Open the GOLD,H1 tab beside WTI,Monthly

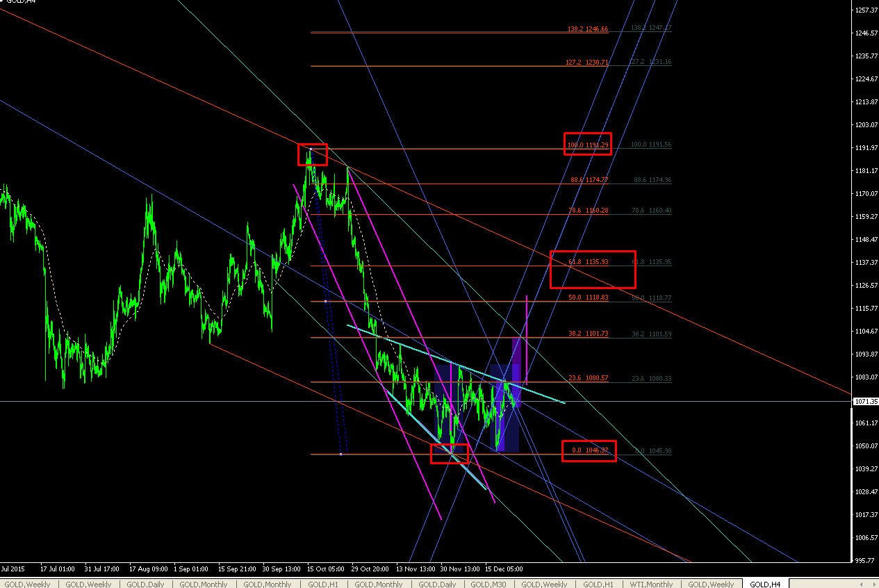pos(598,584)
